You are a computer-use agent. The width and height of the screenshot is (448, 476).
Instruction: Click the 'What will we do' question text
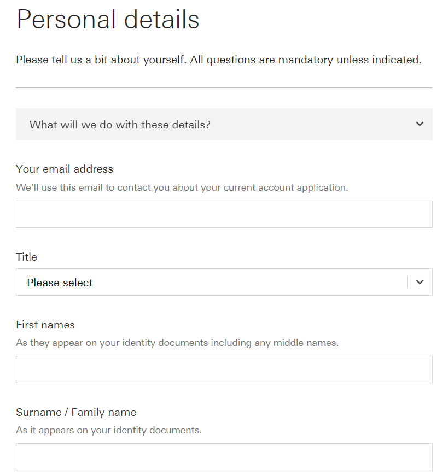(120, 125)
